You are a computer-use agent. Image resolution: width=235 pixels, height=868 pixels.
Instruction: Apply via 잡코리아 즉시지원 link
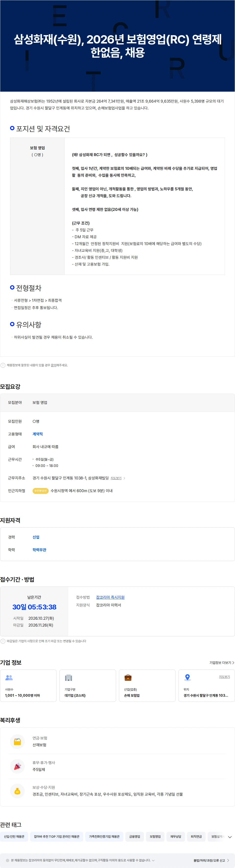[x=110, y=597]
